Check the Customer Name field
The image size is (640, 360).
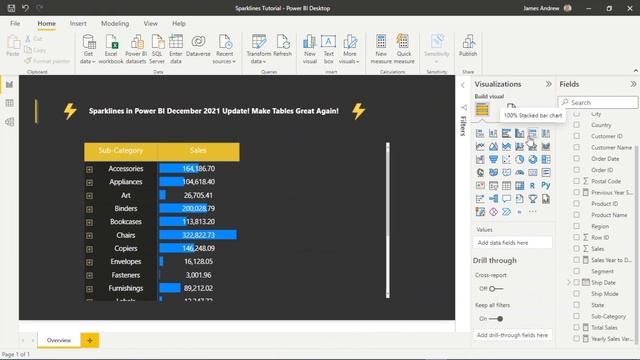[x=576, y=147]
